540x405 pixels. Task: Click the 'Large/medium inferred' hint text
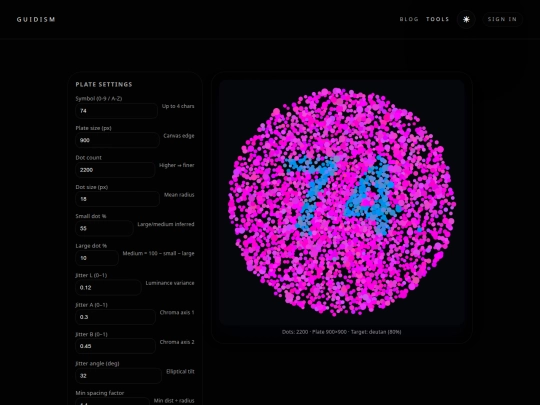tap(166, 224)
